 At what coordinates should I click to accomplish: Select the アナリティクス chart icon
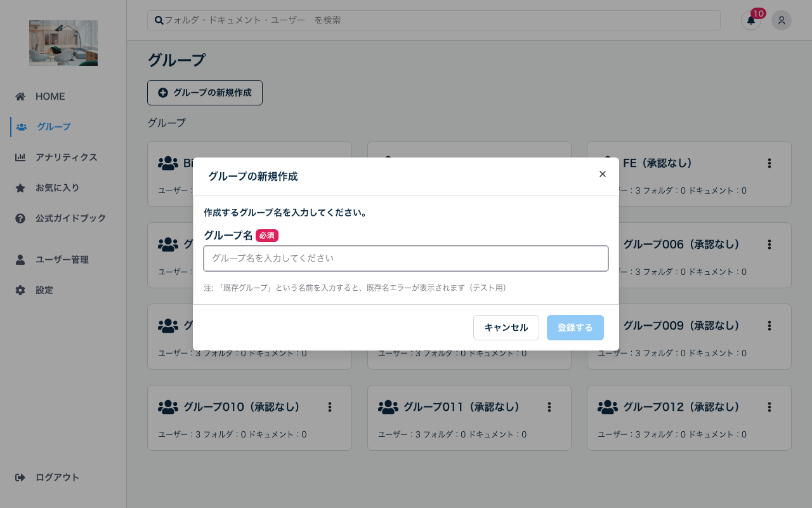(x=20, y=157)
